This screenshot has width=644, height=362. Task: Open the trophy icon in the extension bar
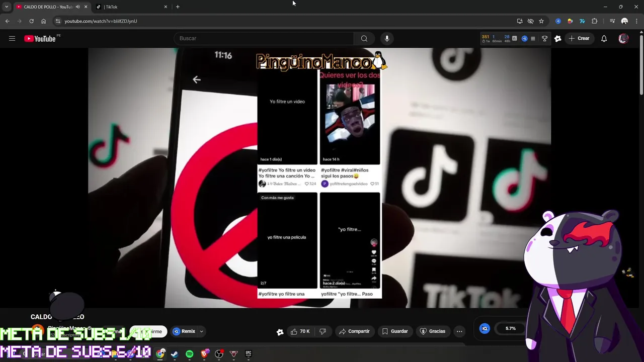544,38
